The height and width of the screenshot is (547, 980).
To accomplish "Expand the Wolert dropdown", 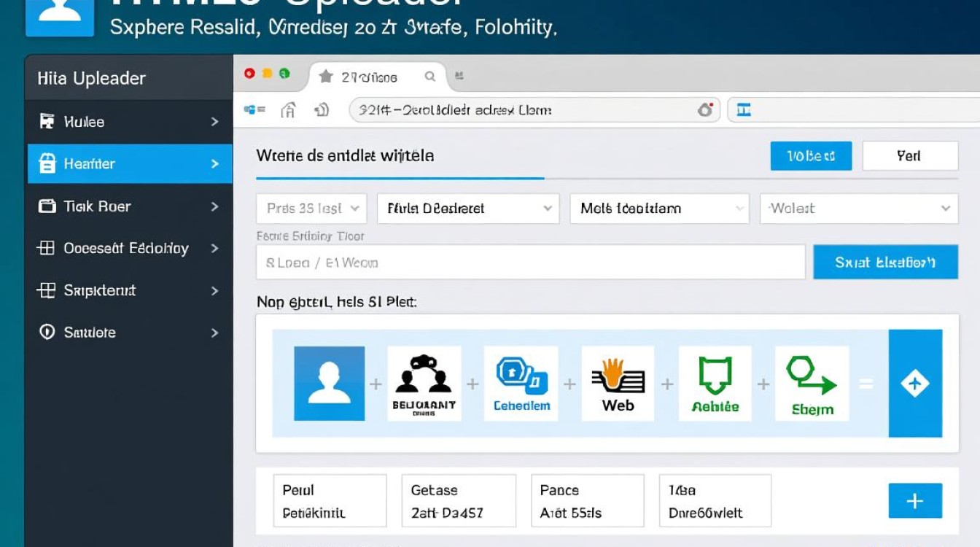I will point(859,209).
